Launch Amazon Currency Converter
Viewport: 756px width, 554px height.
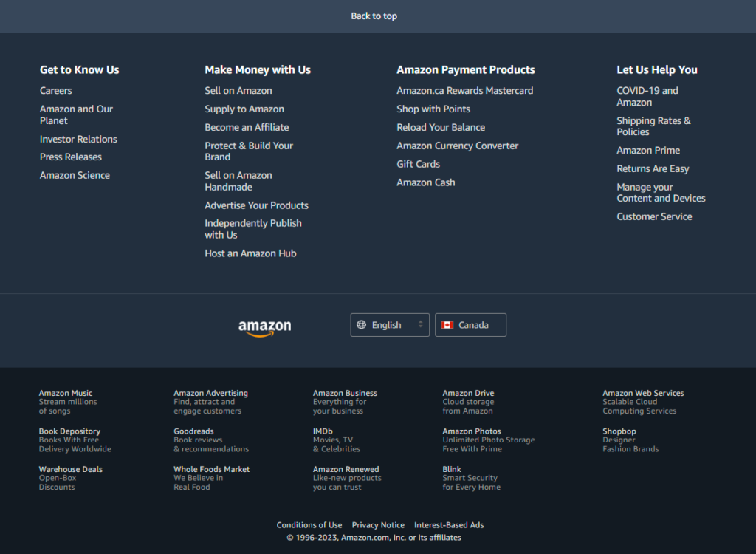click(458, 146)
